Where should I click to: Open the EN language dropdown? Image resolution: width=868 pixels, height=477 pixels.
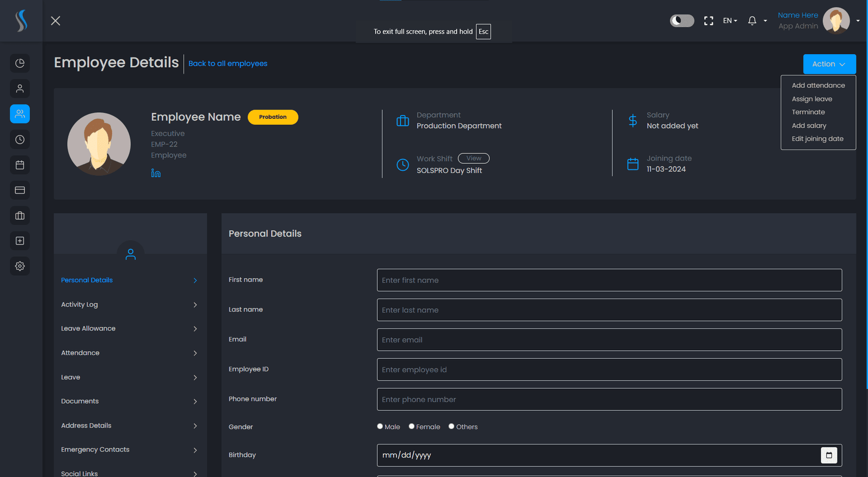730,21
